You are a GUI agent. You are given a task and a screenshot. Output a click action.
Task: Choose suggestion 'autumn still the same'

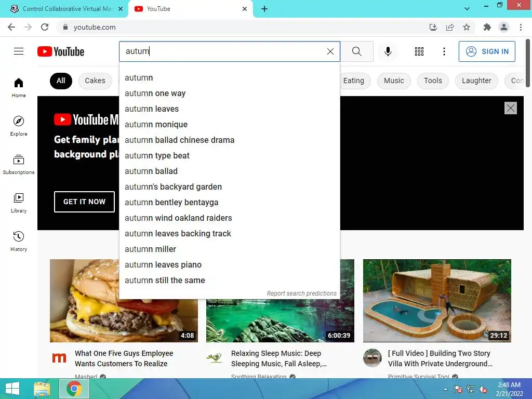pyautogui.click(x=229, y=281)
